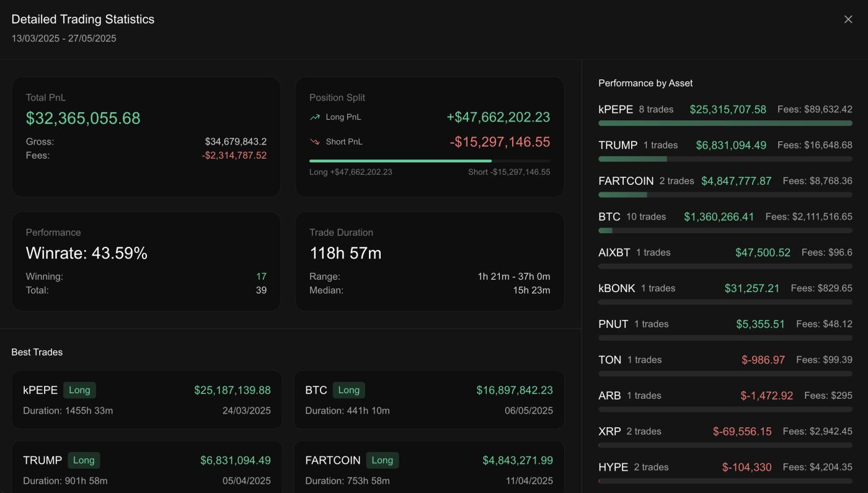
Task: Click the TRUMP asset label
Action: point(618,145)
